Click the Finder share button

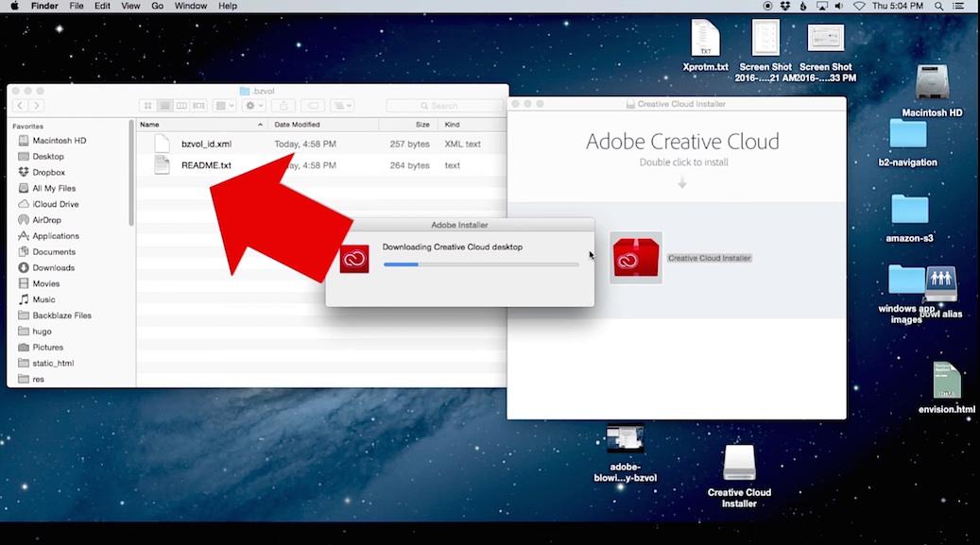point(284,106)
